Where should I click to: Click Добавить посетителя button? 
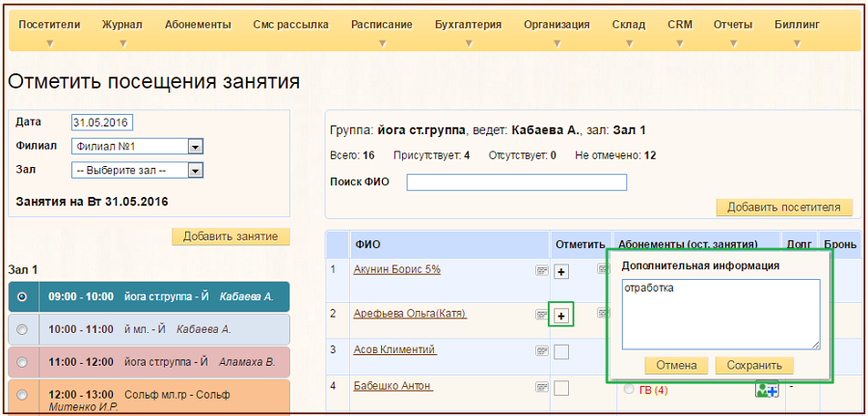(784, 208)
